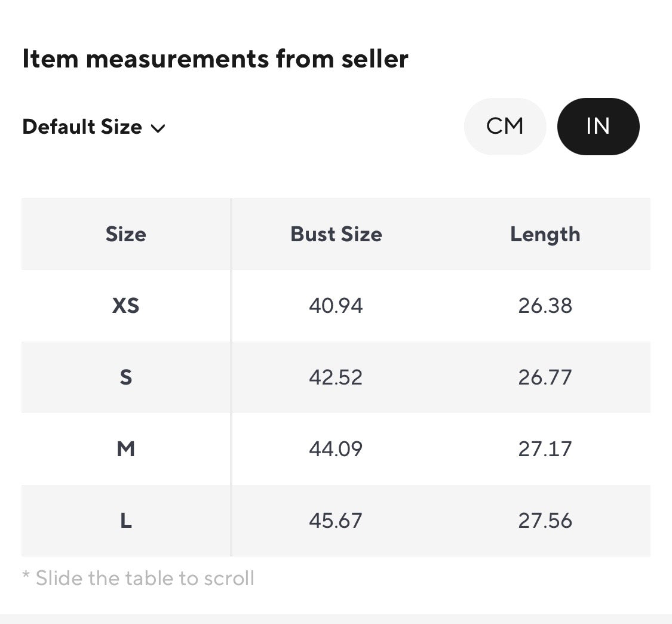The height and width of the screenshot is (624, 672).
Task: Open the Default Size dropdown
Action: [x=94, y=127]
